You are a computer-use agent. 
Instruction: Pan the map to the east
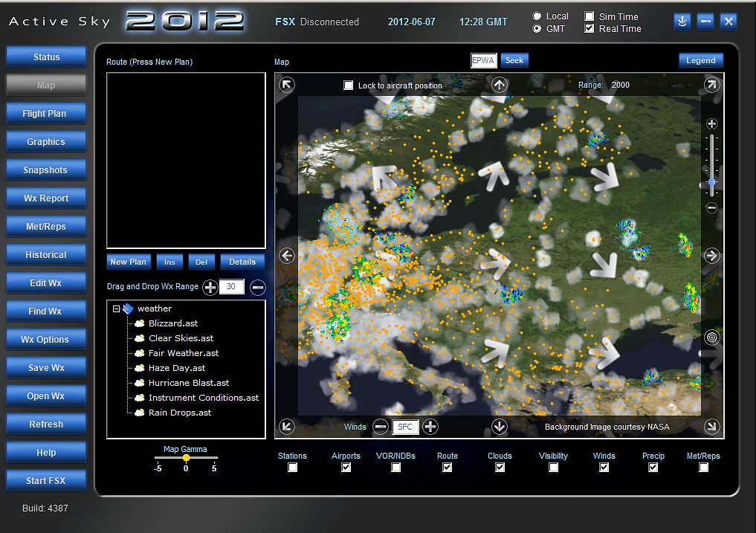coord(711,256)
